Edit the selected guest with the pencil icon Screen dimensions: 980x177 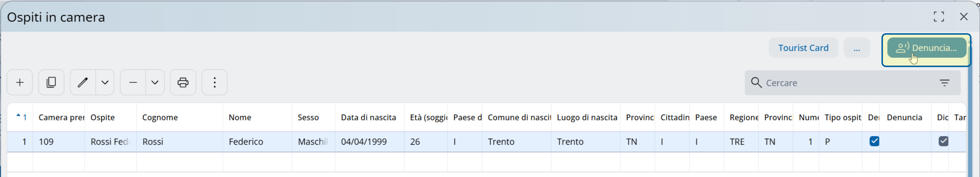click(83, 82)
